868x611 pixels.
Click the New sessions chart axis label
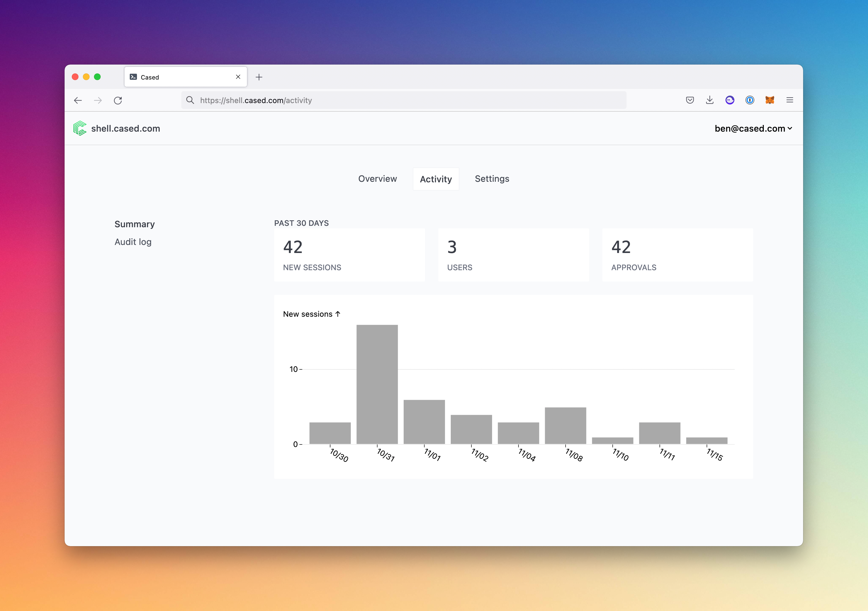click(x=312, y=314)
